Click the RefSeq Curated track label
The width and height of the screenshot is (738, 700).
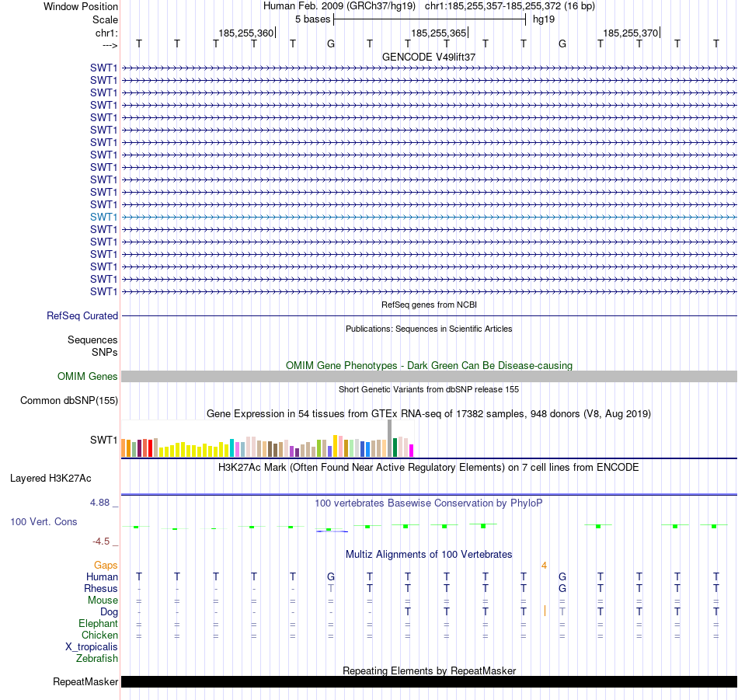coord(82,316)
